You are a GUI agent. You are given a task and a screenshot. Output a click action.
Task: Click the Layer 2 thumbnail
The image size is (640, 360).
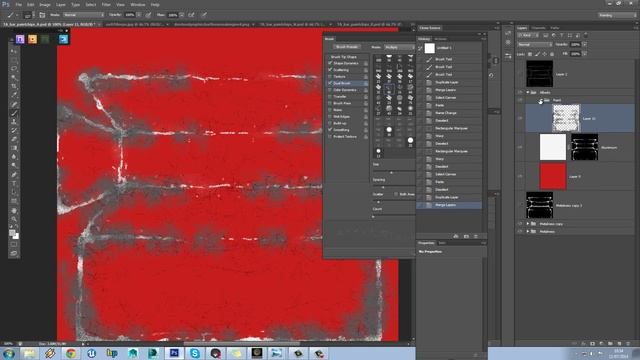(540, 74)
